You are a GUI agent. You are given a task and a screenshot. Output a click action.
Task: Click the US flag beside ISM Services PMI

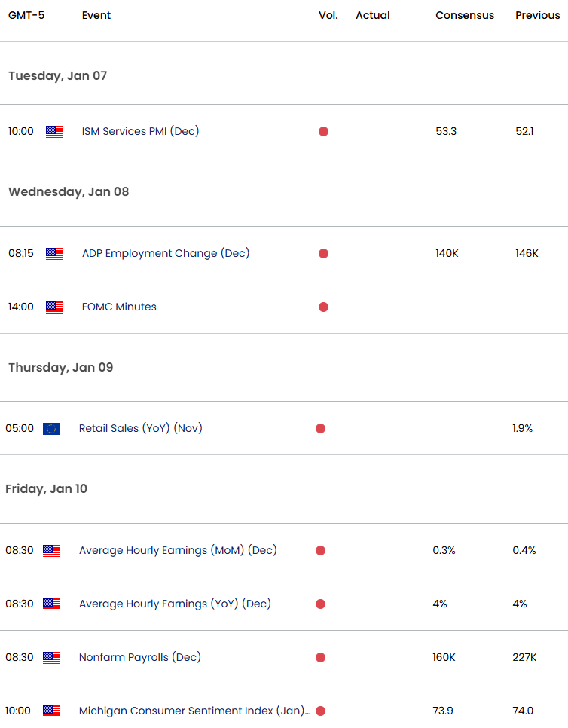click(x=53, y=131)
